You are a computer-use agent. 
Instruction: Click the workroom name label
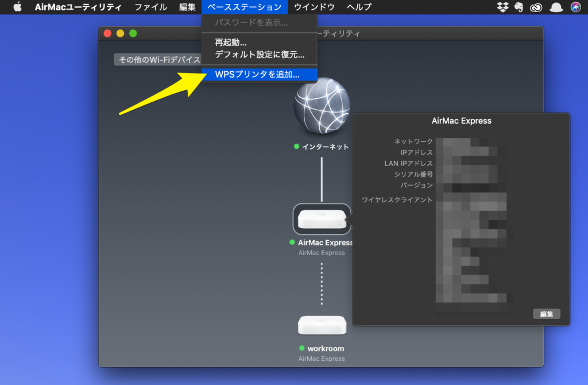(x=326, y=349)
